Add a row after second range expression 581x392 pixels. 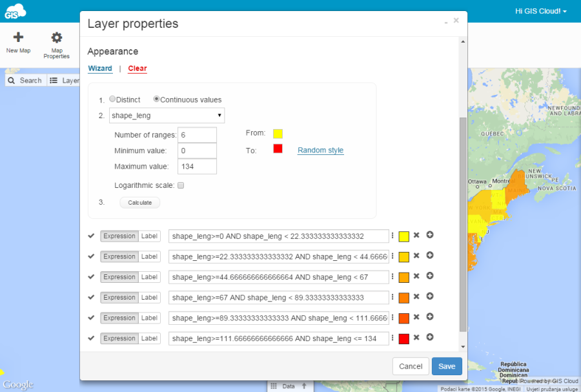pos(430,255)
